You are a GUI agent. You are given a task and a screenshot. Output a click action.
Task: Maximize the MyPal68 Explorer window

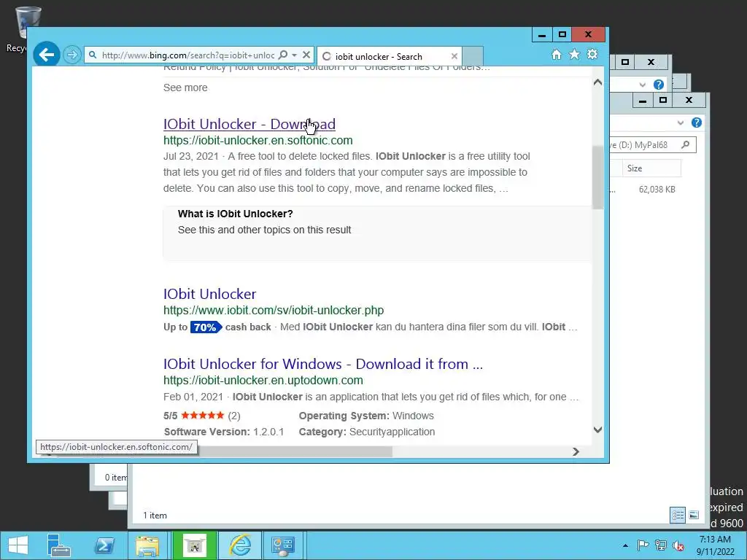[662, 100]
